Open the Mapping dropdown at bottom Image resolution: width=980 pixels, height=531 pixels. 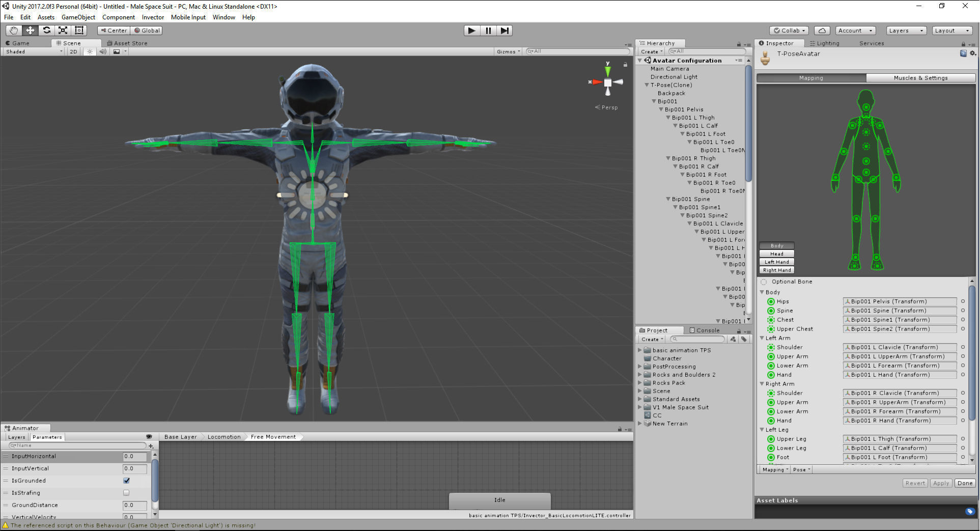coord(774,469)
